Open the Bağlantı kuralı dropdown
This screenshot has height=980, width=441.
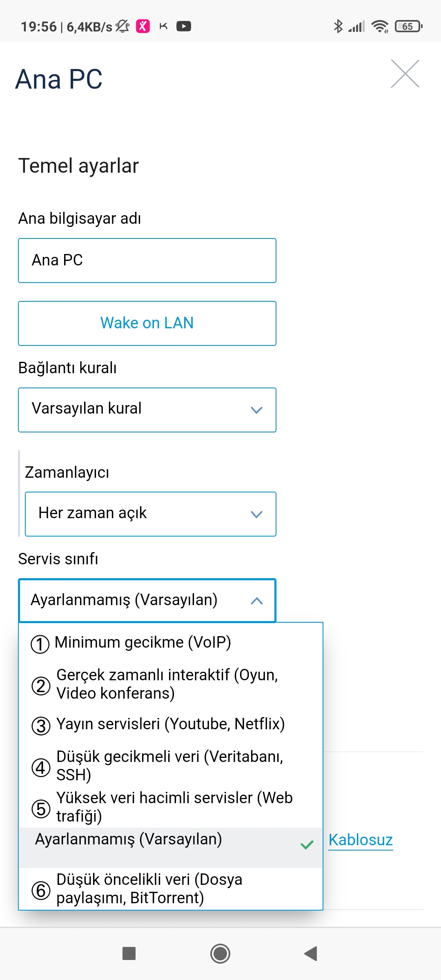pyautogui.click(x=147, y=410)
